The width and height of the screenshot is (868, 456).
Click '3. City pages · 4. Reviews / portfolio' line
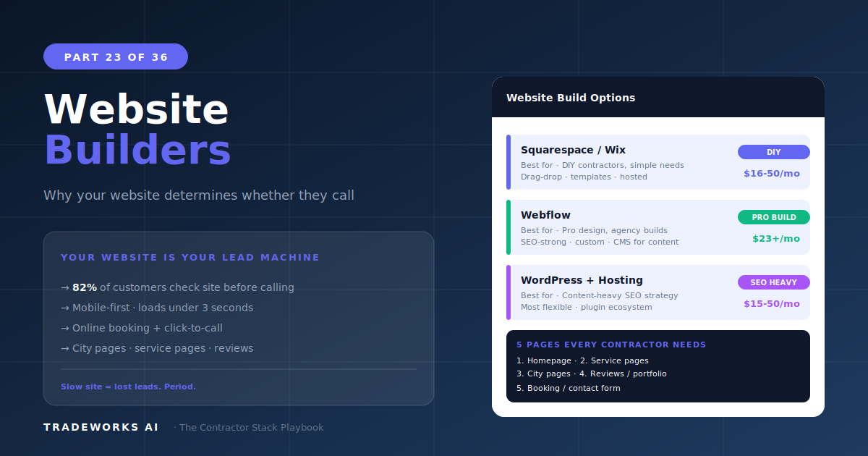click(592, 374)
